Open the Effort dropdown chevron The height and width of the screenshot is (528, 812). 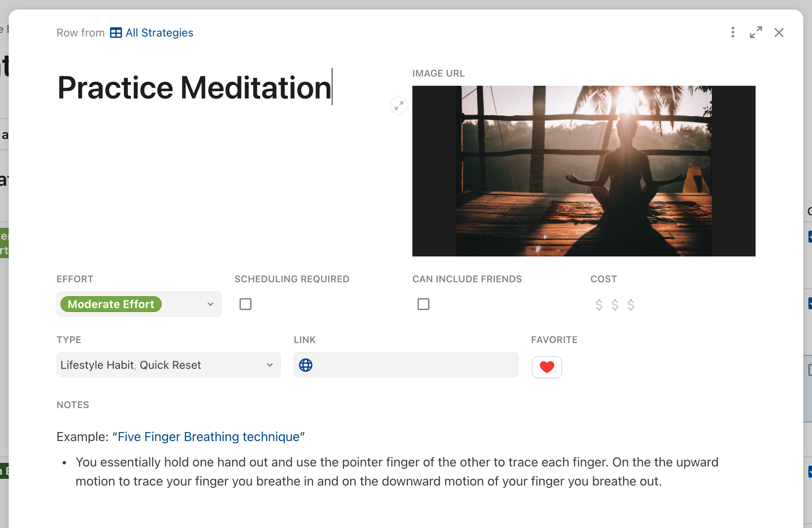[211, 304]
